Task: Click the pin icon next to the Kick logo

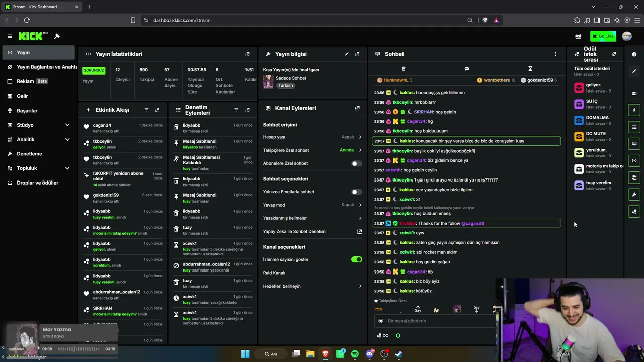Action: (57, 36)
